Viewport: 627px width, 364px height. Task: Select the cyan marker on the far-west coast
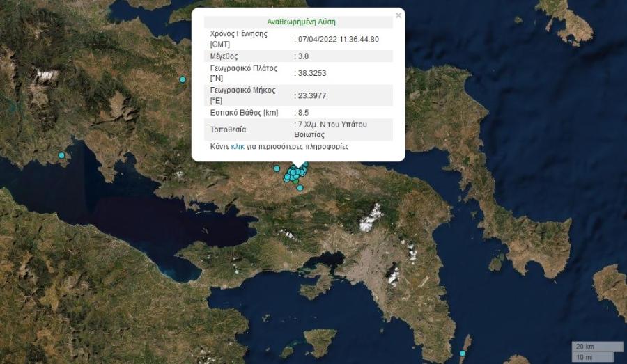tap(61, 155)
